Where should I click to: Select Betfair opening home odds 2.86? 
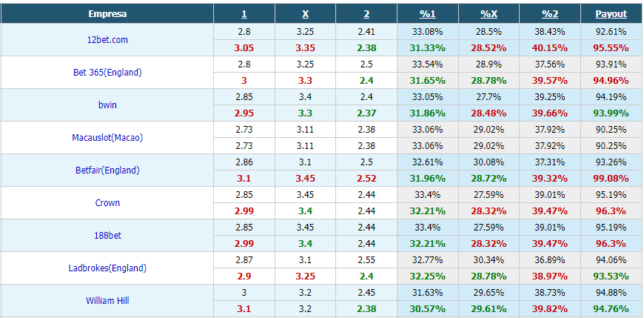point(244,162)
